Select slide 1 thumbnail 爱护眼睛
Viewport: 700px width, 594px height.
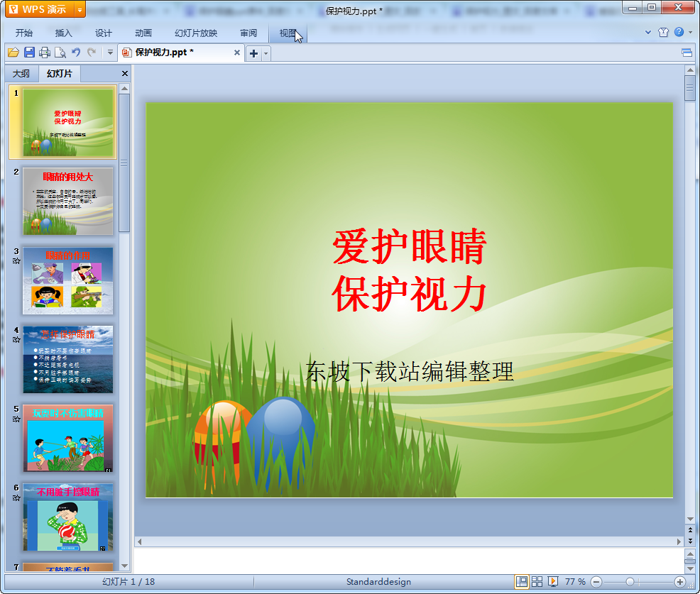click(x=68, y=122)
